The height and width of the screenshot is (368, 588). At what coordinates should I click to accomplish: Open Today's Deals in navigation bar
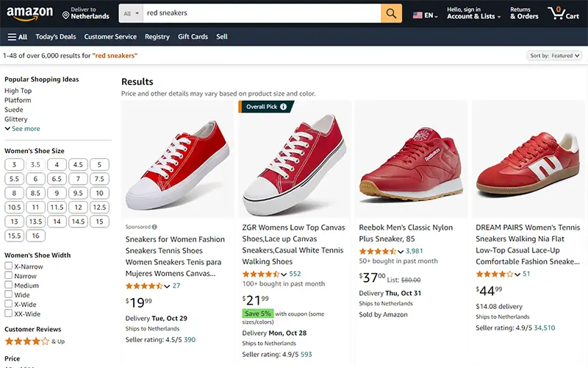(x=56, y=37)
